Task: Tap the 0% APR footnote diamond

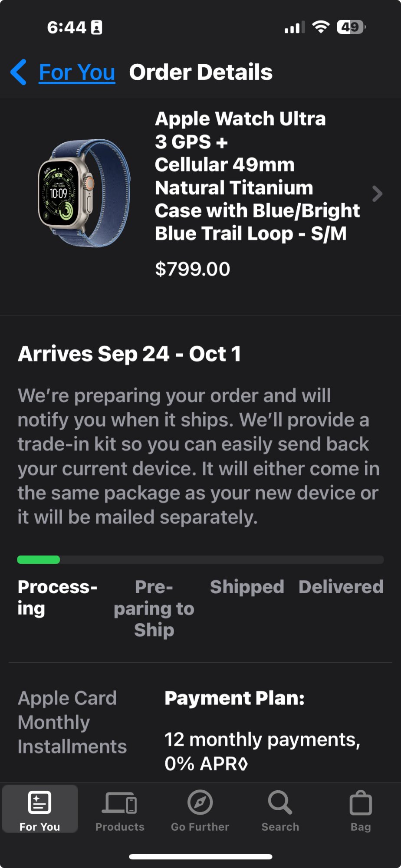Action: pyautogui.click(x=243, y=764)
